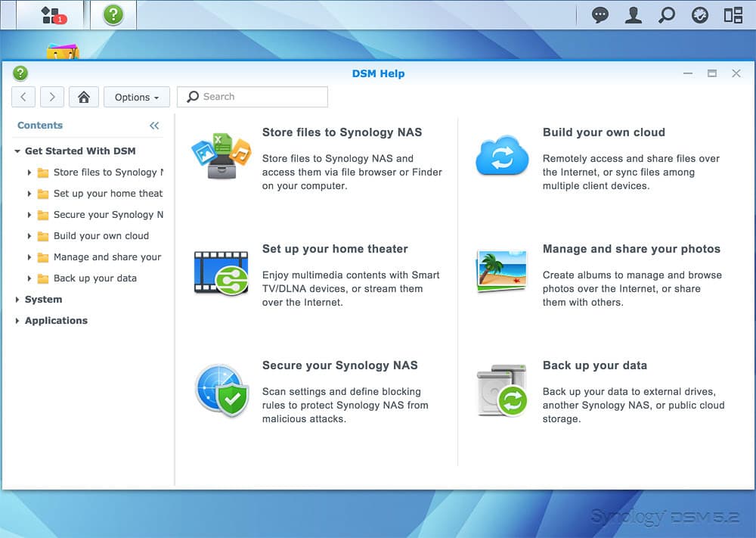Select Store files to Synology in Contents tree
This screenshot has height=538, width=756.
(108, 173)
